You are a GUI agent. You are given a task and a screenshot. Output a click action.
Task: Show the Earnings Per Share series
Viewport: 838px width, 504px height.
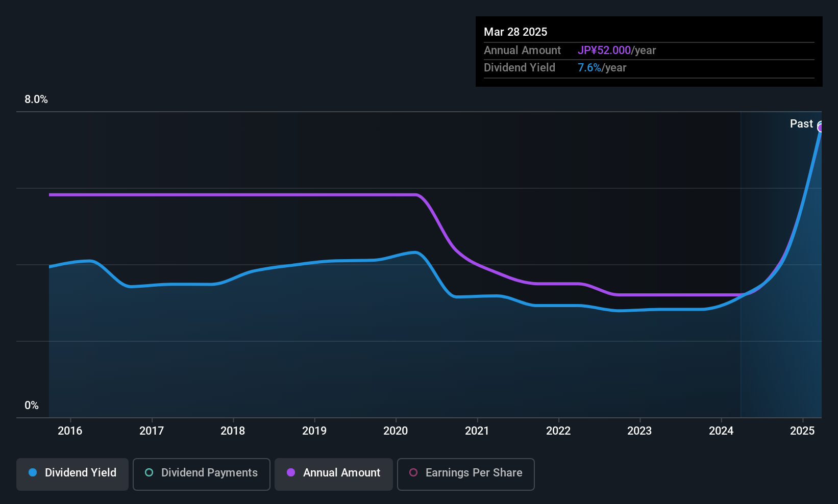pos(465,474)
